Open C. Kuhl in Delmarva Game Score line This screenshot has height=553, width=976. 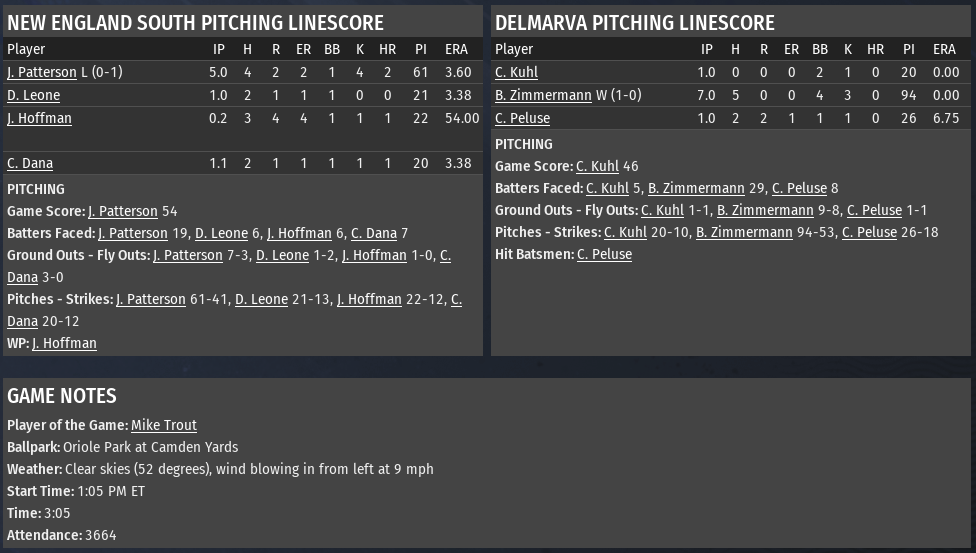point(598,166)
